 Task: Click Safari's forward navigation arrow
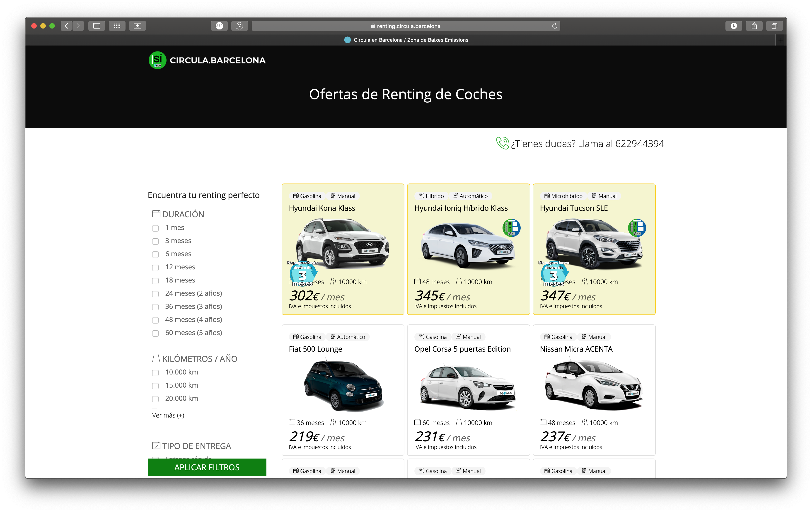78,26
